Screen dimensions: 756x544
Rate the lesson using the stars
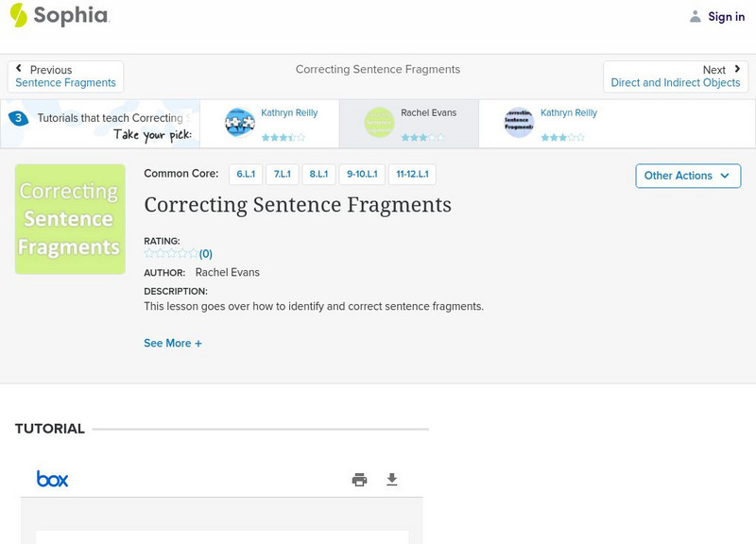point(171,253)
